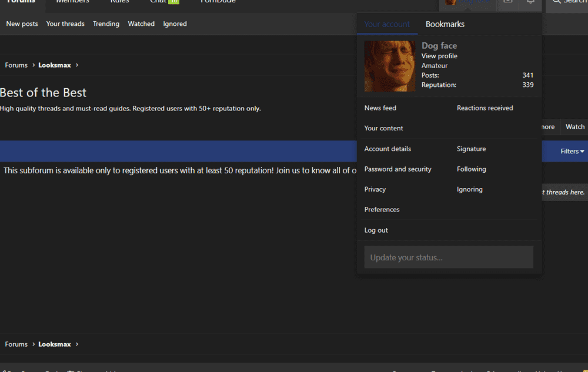Screen dimensions: 588x372
Task: Select View profile in account menu
Action: point(439,56)
